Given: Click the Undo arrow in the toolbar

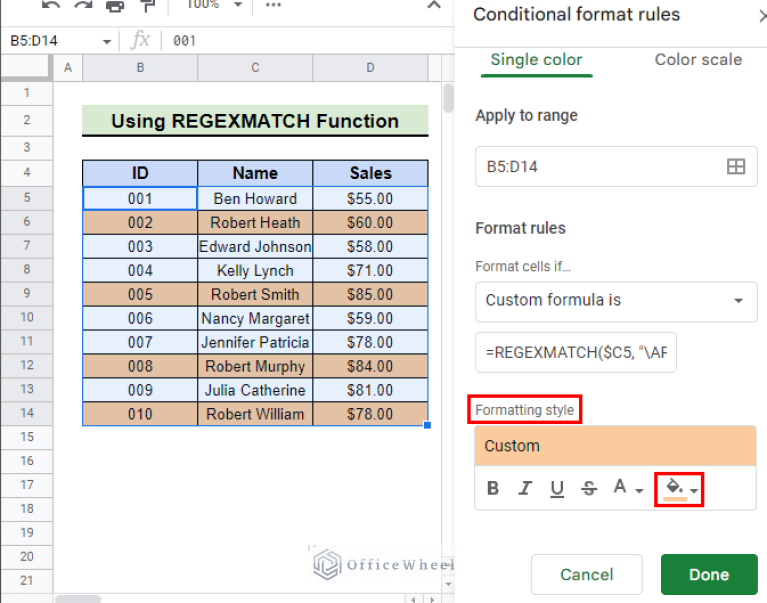Looking at the screenshot, I should 51,6.
